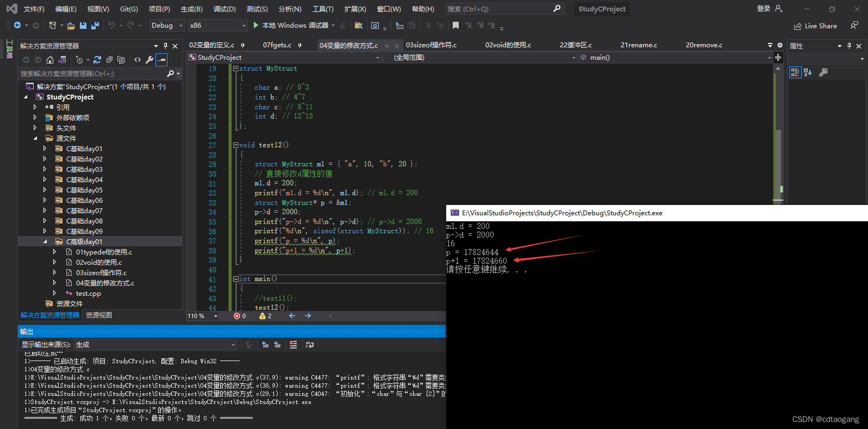Image resolution: width=868 pixels, height=429 pixels.
Task: Open properties wrench icon in Solution Explorer
Action: [x=149, y=60]
